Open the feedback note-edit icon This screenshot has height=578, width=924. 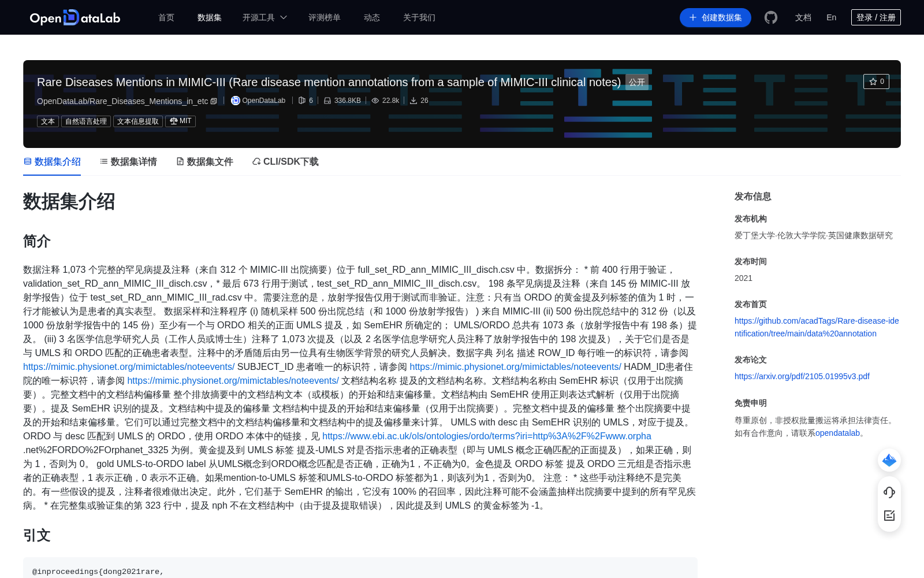[x=889, y=516]
